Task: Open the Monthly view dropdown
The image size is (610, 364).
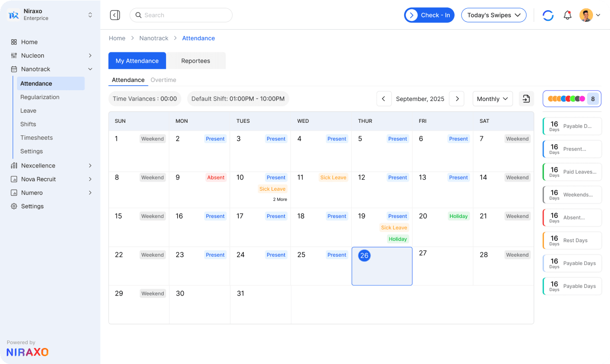Action: [492, 99]
